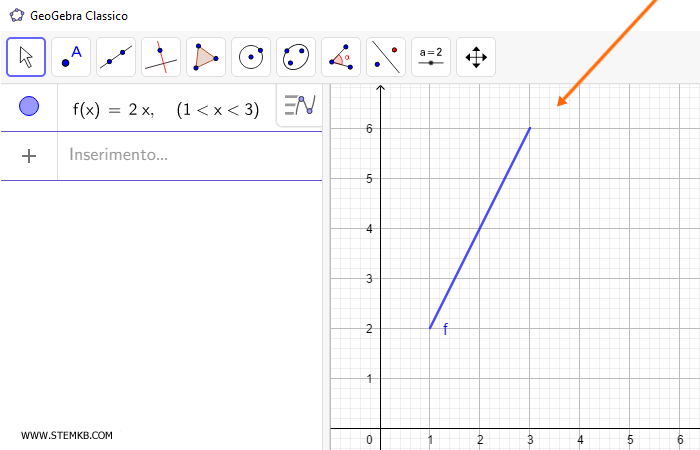700x450 pixels.
Task: Select the Point tool
Action: pos(71,57)
